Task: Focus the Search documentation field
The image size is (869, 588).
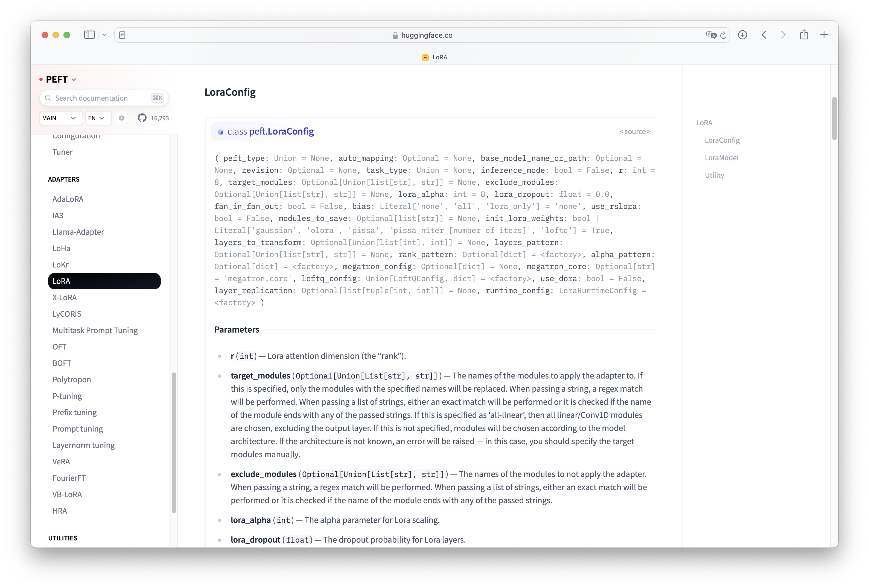Action: (104, 98)
